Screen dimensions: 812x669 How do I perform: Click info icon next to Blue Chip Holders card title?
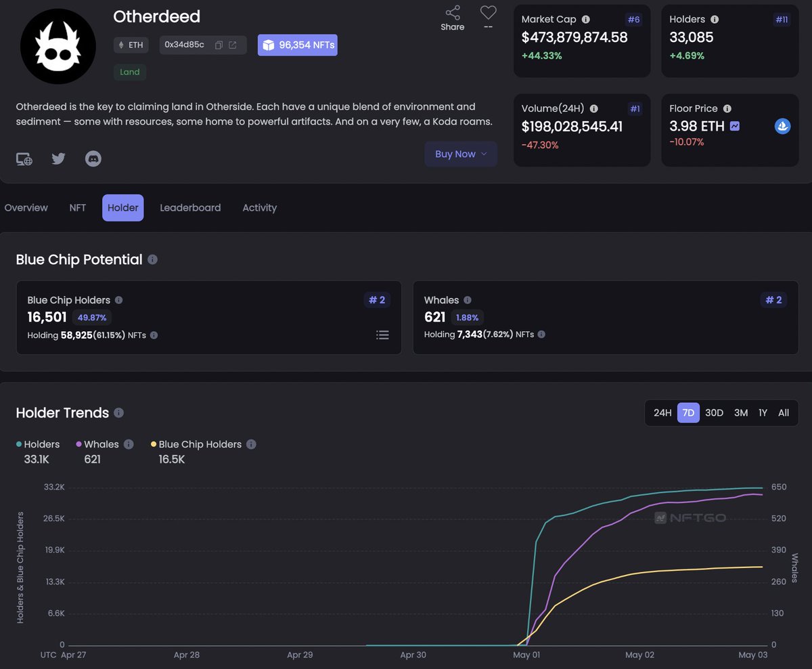point(119,300)
